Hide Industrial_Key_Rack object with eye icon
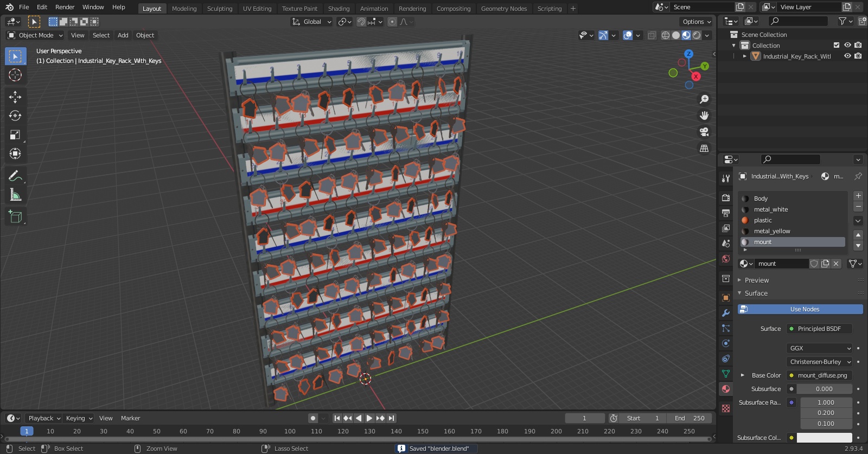 pos(847,56)
